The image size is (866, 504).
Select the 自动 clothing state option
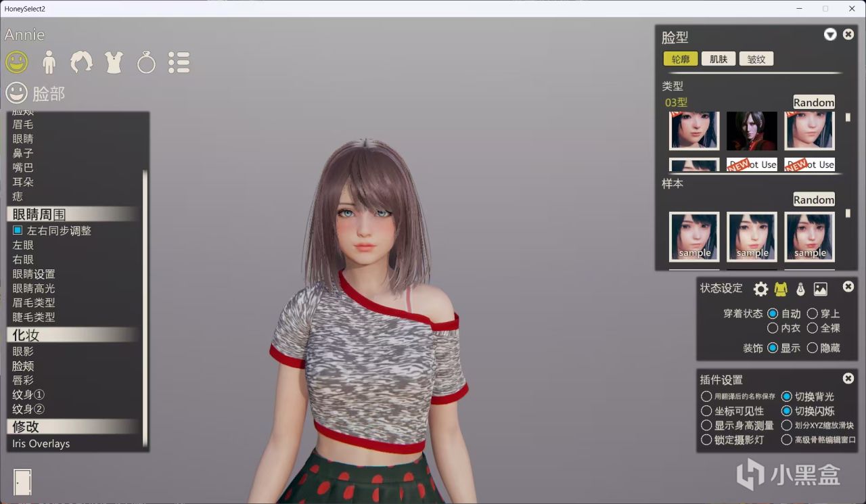point(773,314)
